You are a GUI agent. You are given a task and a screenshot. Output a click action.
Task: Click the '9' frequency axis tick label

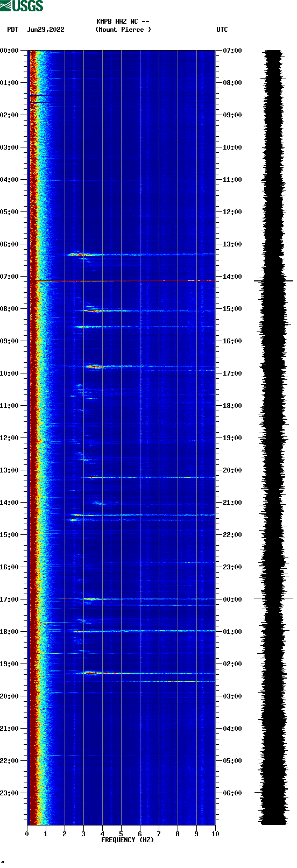tap(196, 834)
